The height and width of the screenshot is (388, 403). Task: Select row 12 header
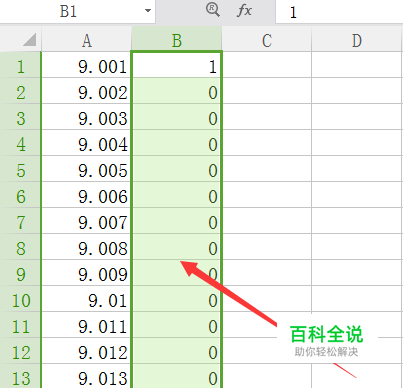click(x=20, y=351)
